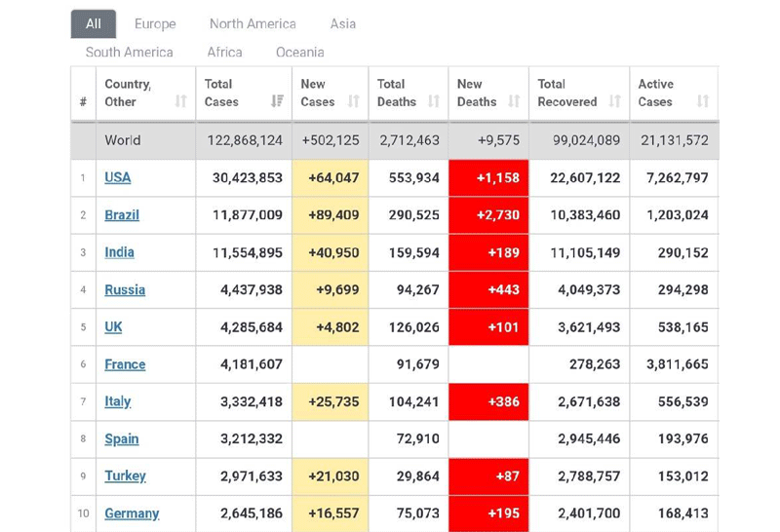Switch to the North America tab
780x532 pixels.
(253, 23)
